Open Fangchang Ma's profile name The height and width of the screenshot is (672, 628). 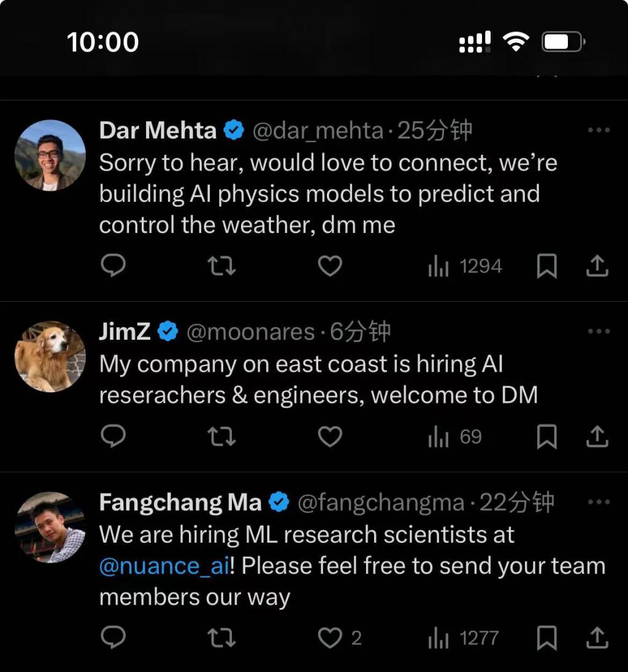(180, 503)
